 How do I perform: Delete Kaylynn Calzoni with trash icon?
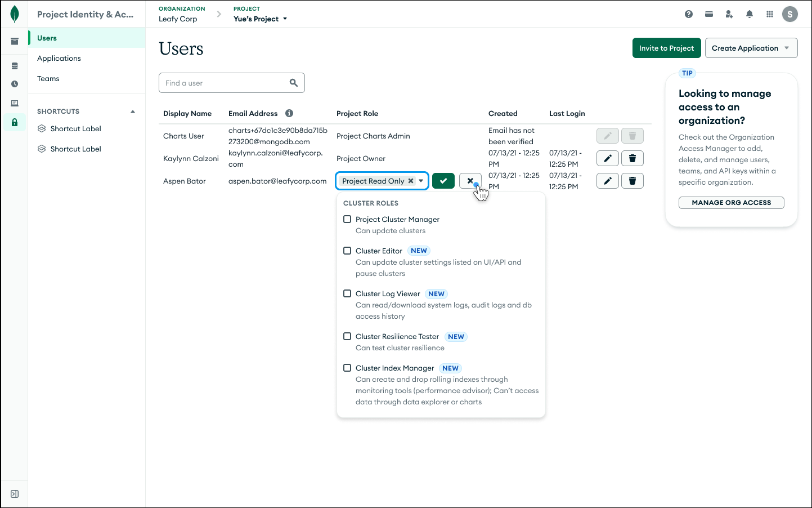coord(632,158)
